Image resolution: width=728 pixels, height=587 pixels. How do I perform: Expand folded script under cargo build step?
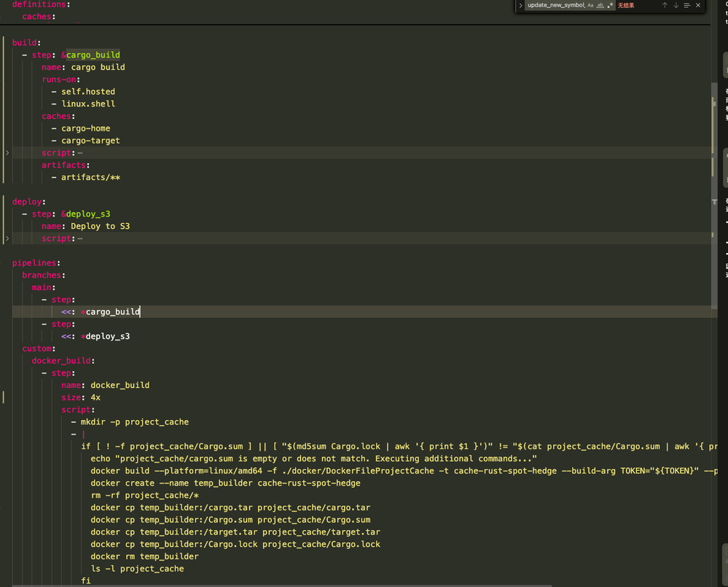pos(7,153)
